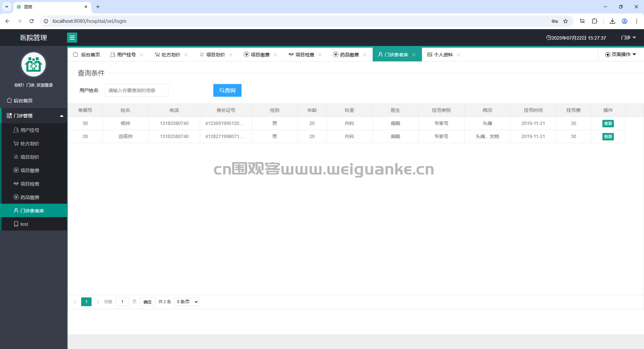Close the 门诊患者库 tab

[414, 55]
